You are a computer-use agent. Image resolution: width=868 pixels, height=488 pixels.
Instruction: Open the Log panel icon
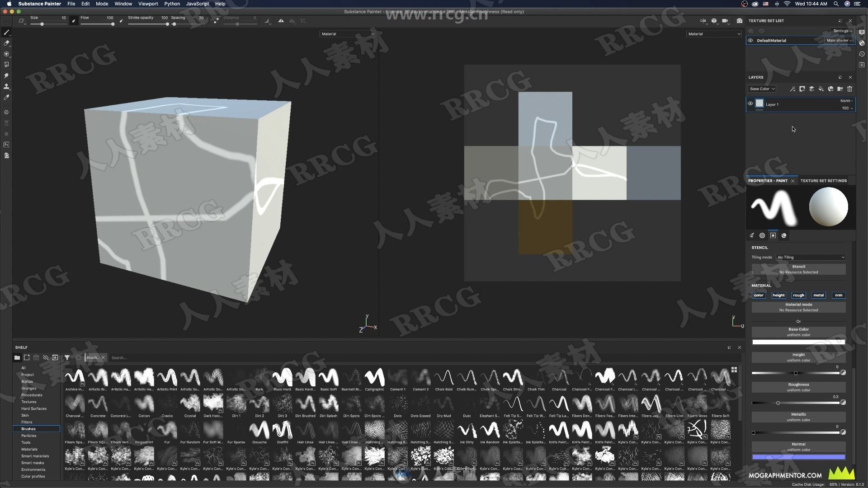(x=862, y=65)
